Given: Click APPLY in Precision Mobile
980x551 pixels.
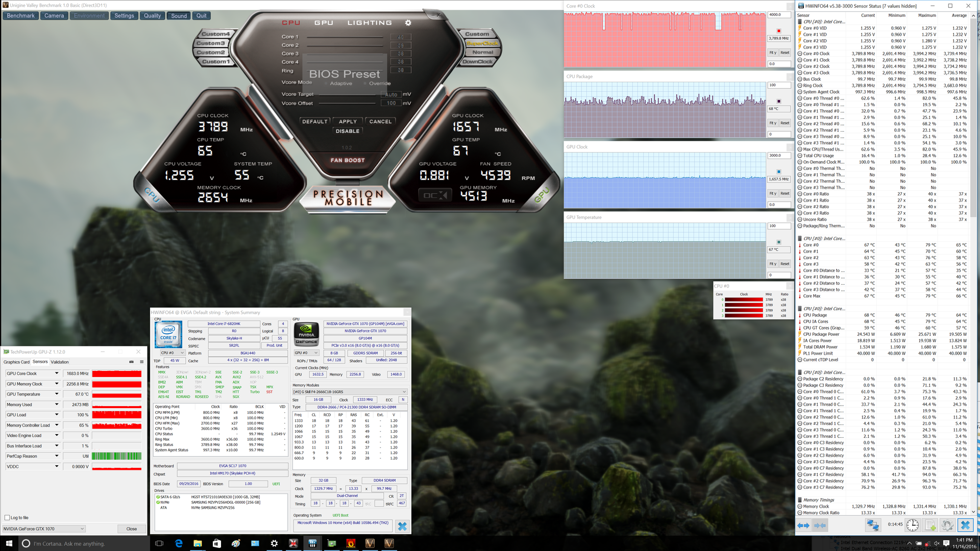Looking at the screenshot, I should [348, 121].
